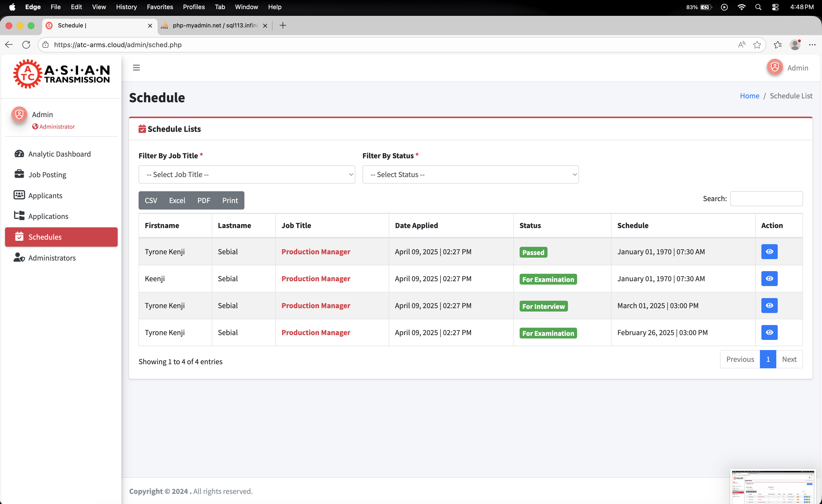The height and width of the screenshot is (504, 822).
Task: Click the browser refresh icon
Action: (x=26, y=45)
